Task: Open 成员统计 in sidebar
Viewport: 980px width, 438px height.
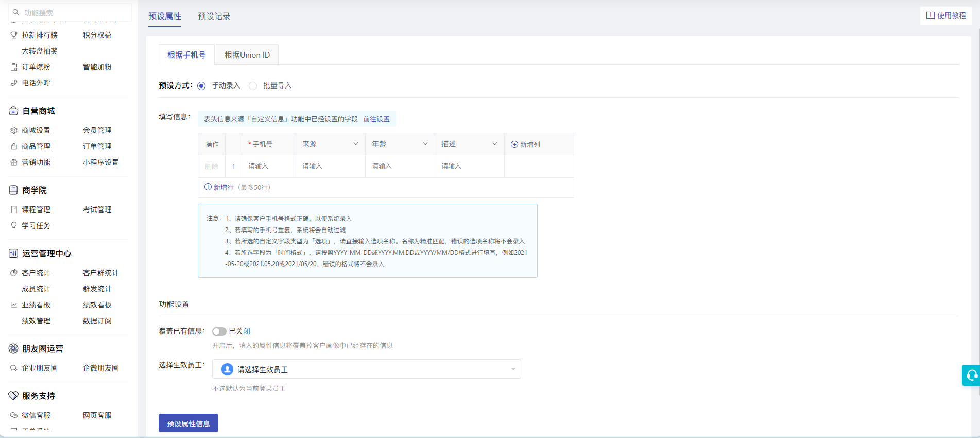Action: tap(36, 289)
